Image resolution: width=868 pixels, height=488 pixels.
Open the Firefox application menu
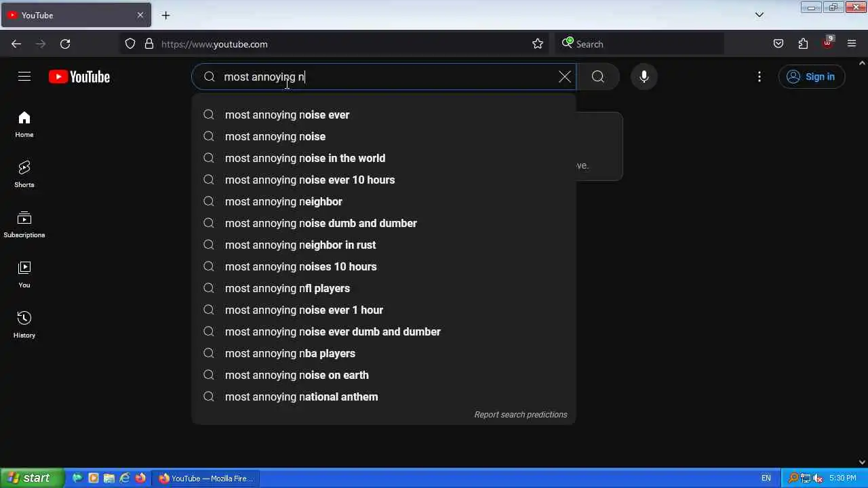point(852,44)
